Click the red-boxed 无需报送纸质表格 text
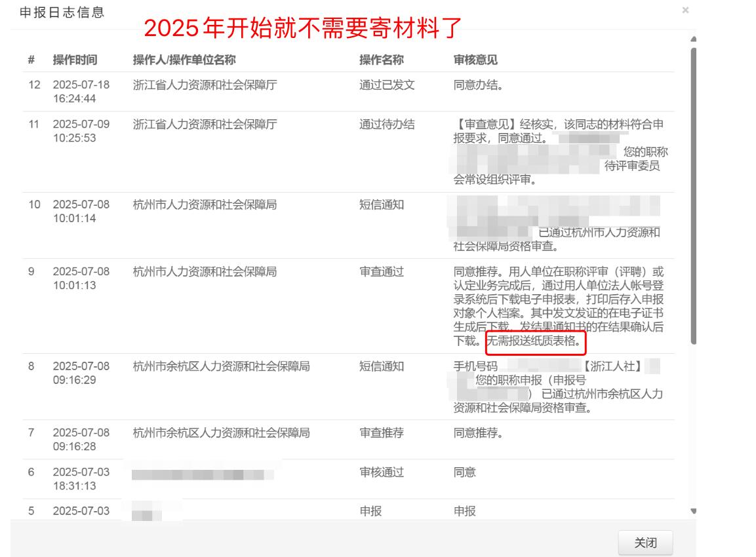Image resolution: width=756 pixels, height=557 pixels. [x=535, y=341]
